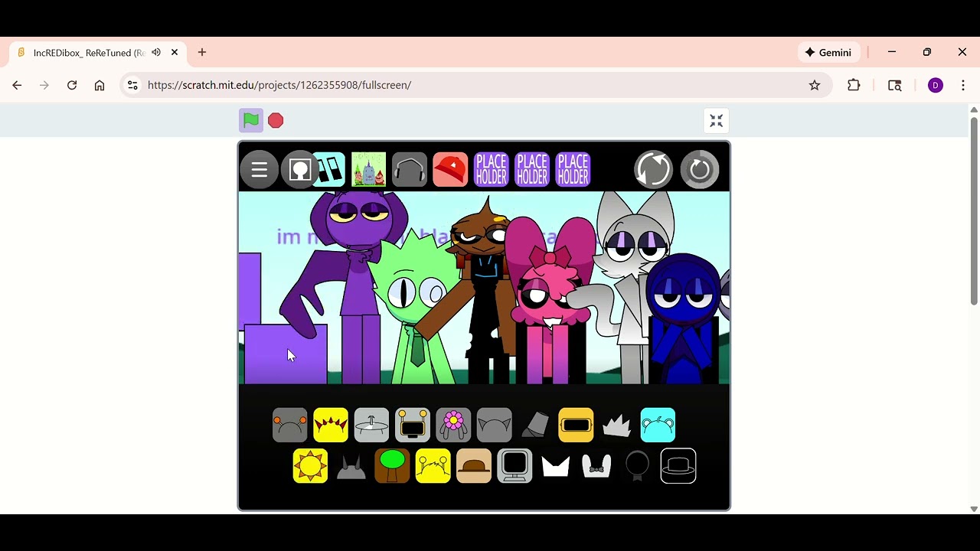Screen dimensions: 980x551
Task: Select the IncREDibox_ ReReTuned browser tab
Action: 98,53
